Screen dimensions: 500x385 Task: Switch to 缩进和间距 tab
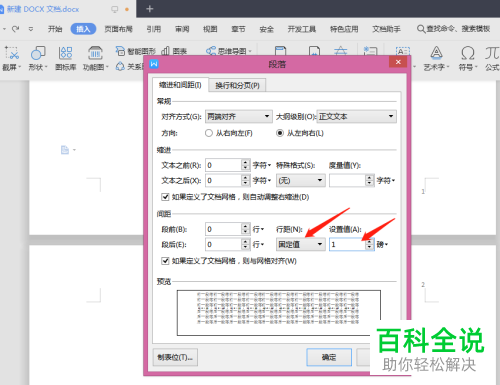point(180,85)
